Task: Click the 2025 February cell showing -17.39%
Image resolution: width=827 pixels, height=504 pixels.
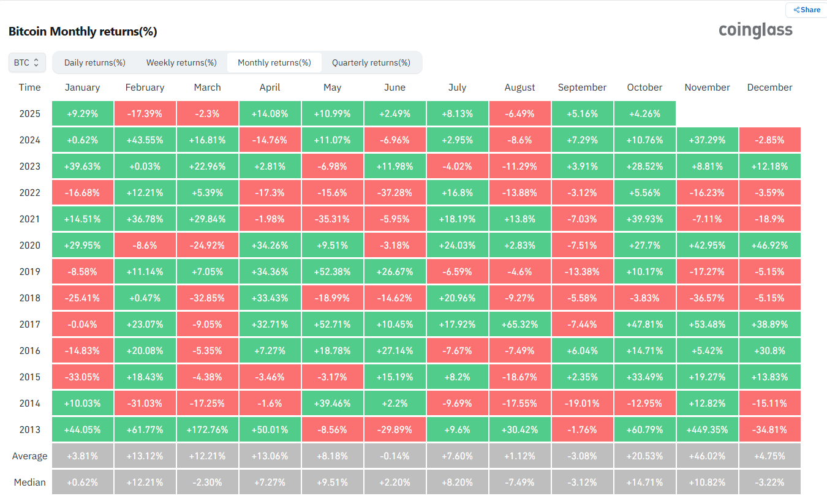Action: (x=145, y=114)
